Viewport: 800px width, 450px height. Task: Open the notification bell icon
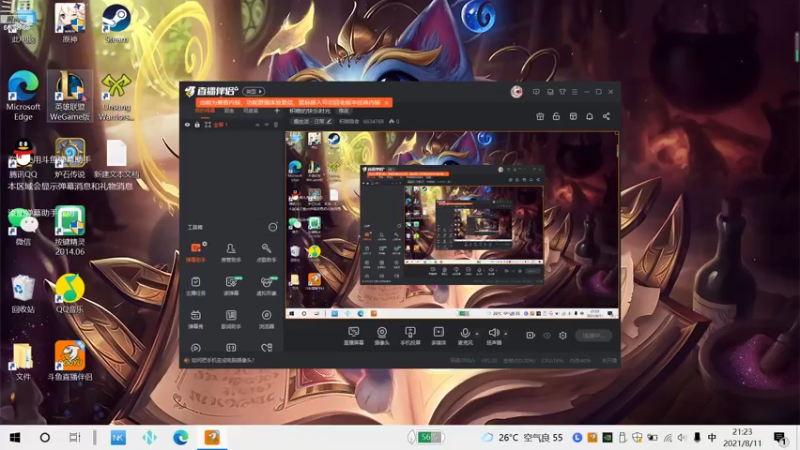click(x=589, y=116)
